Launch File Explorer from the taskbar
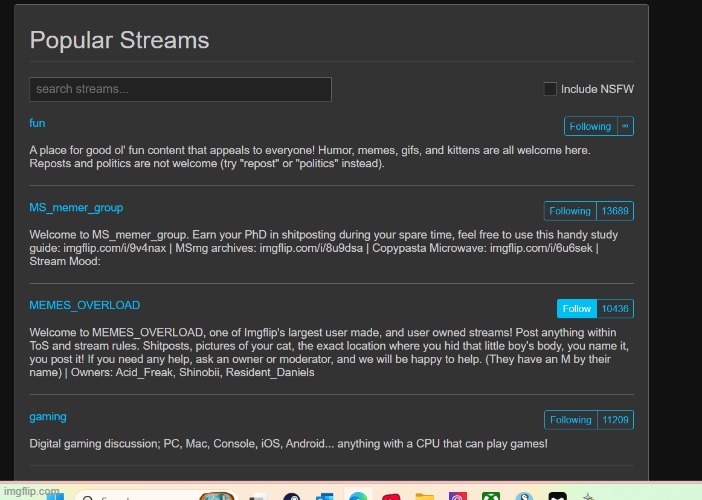 coord(424,496)
